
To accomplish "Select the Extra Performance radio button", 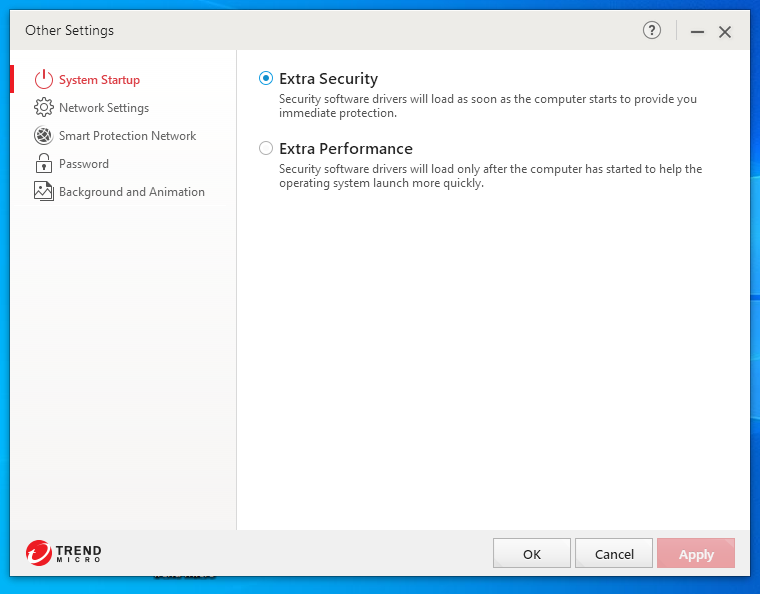I will (x=266, y=148).
